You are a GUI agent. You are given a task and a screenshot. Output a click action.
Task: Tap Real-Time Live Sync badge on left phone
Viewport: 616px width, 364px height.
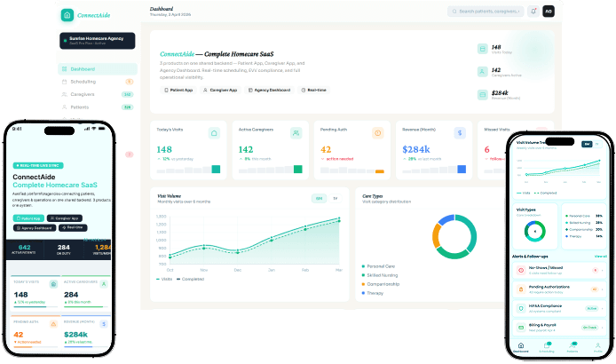coord(38,165)
